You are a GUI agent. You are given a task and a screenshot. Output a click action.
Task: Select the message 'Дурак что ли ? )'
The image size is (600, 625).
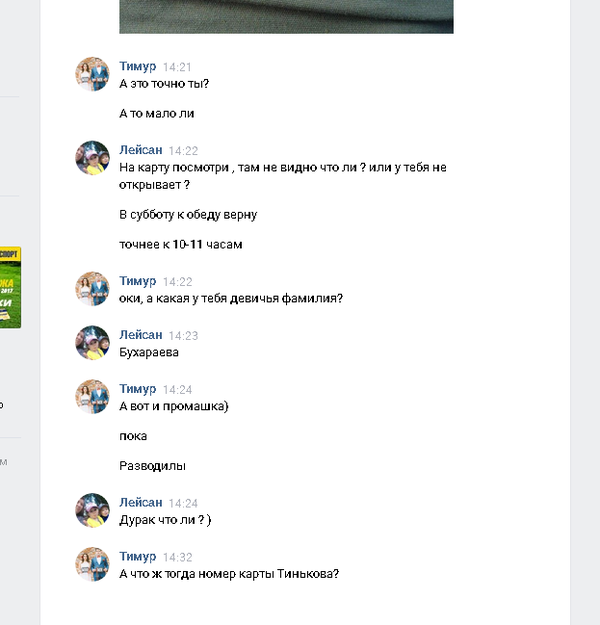tap(165, 520)
